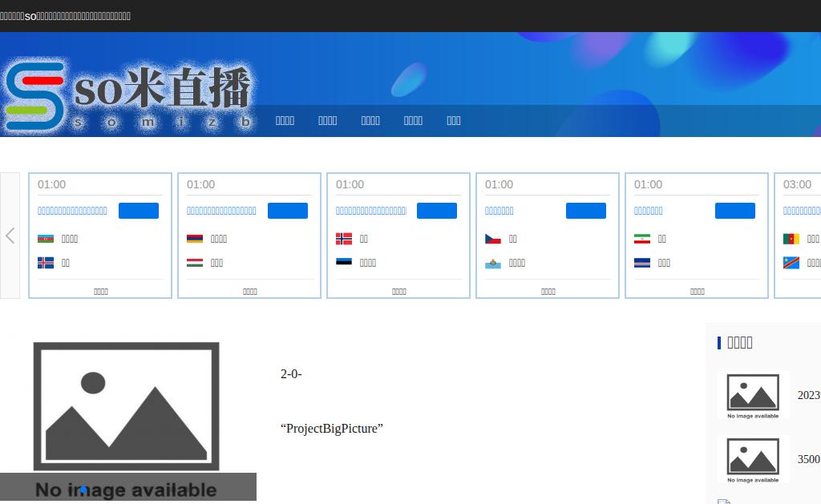Click the Hungary flag icon
This screenshot has height=504, width=821.
(195, 263)
